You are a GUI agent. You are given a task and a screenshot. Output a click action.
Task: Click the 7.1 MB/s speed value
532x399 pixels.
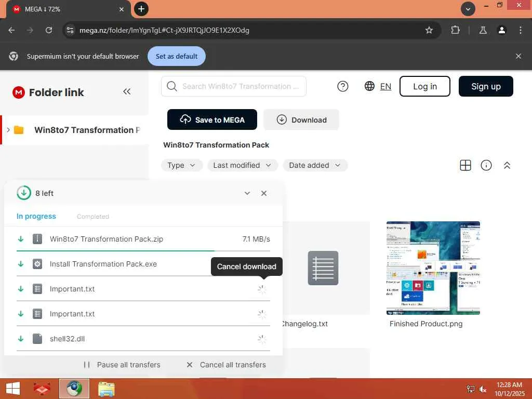click(256, 239)
